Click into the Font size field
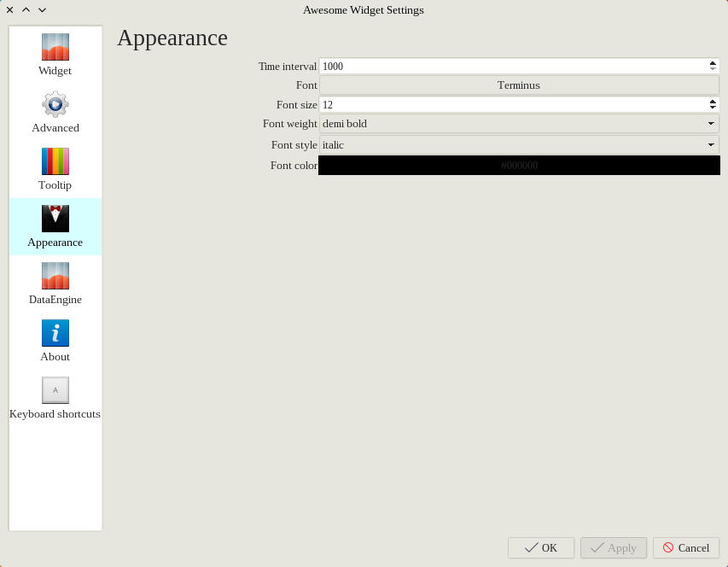 coord(512,104)
